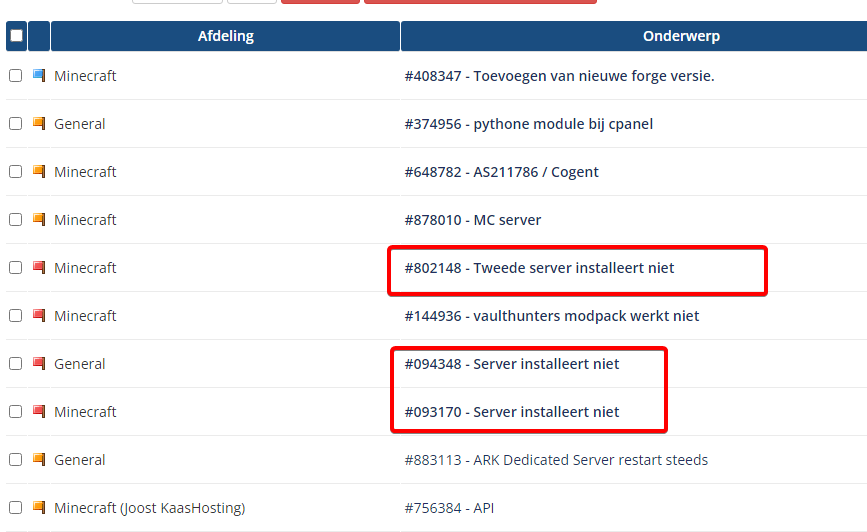
Task: Sort tickets by the Onderwerp column header
Action: pos(681,36)
